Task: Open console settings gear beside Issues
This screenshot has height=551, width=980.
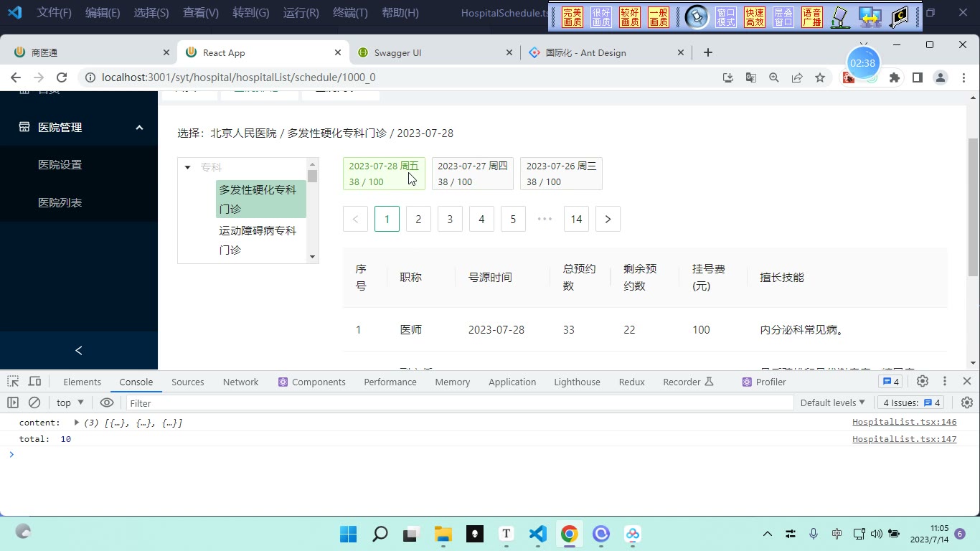Action: pyautogui.click(x=966, y=402)
